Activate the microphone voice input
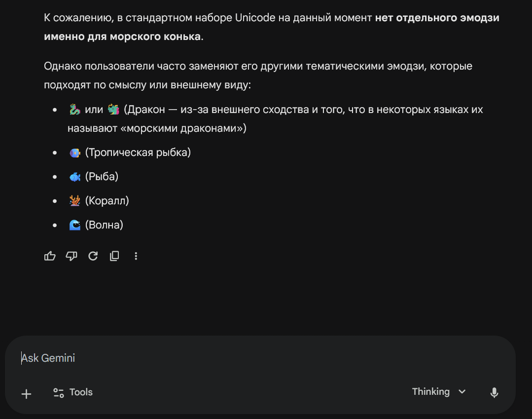 [494, 392]
